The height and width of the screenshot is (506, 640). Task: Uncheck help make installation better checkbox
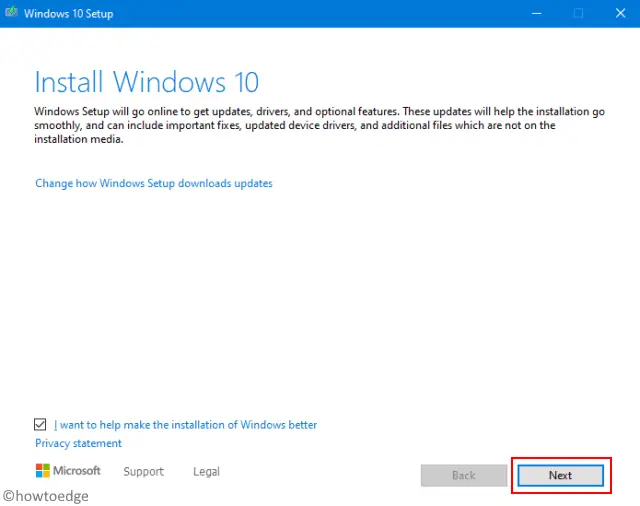[40, 424]
